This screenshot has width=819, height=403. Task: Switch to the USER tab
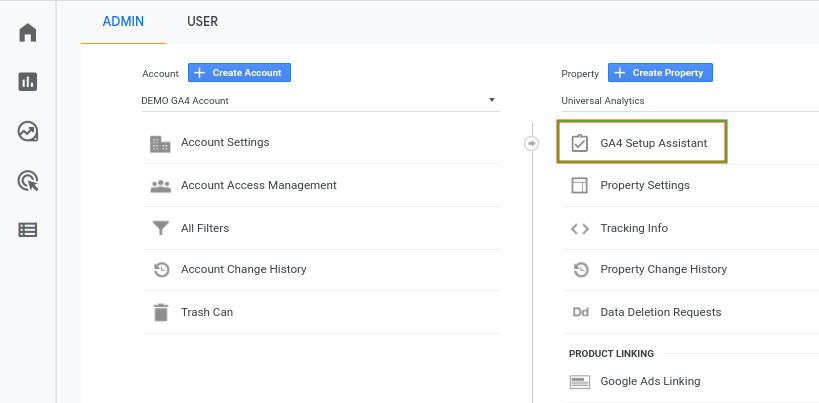pos(202,21)
